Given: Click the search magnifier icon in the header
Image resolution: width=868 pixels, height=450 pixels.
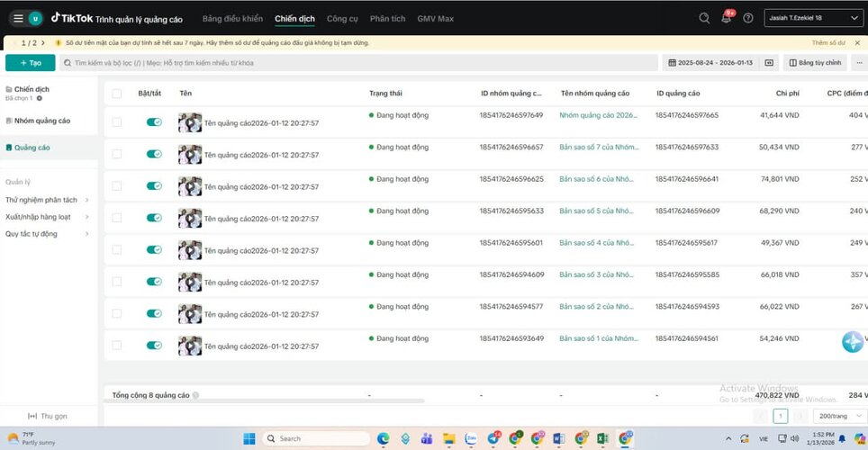Looking at the screenshot, I should point(704,18).
